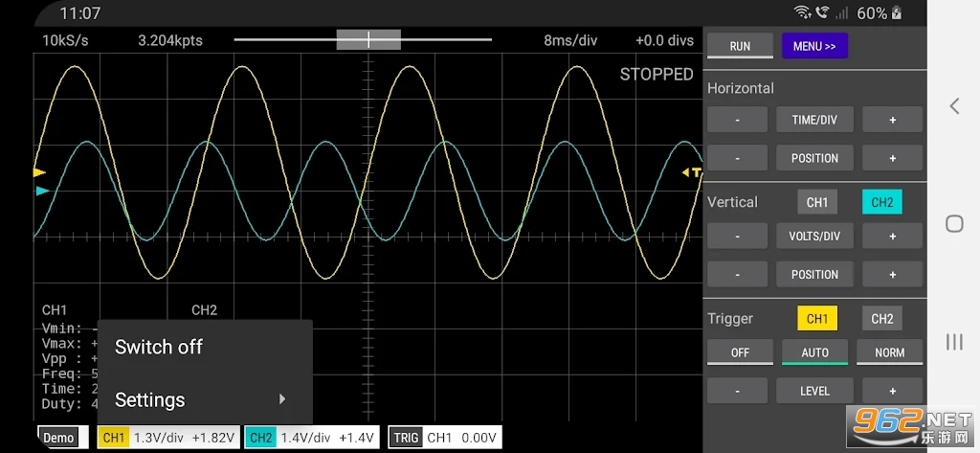Tap the TRIG CH1 0.00V status box
Image resolution: width=980 pixels, height=453 pixels.
445,438
